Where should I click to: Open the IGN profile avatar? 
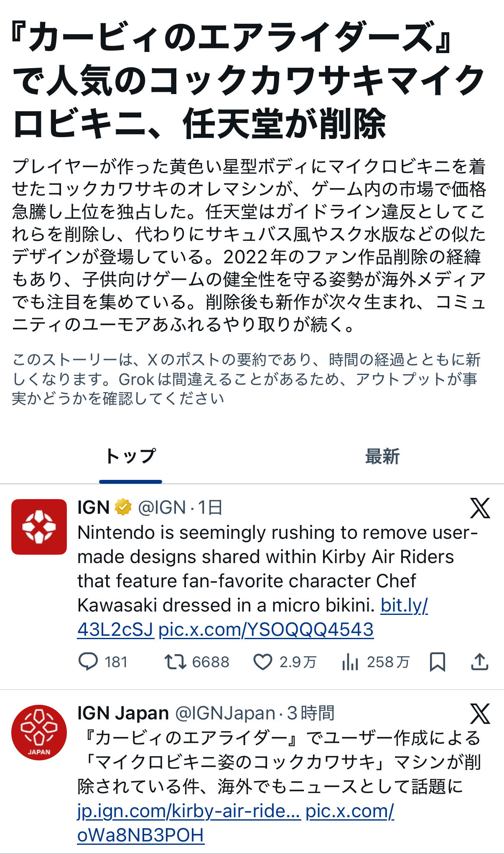pos(39,527)
